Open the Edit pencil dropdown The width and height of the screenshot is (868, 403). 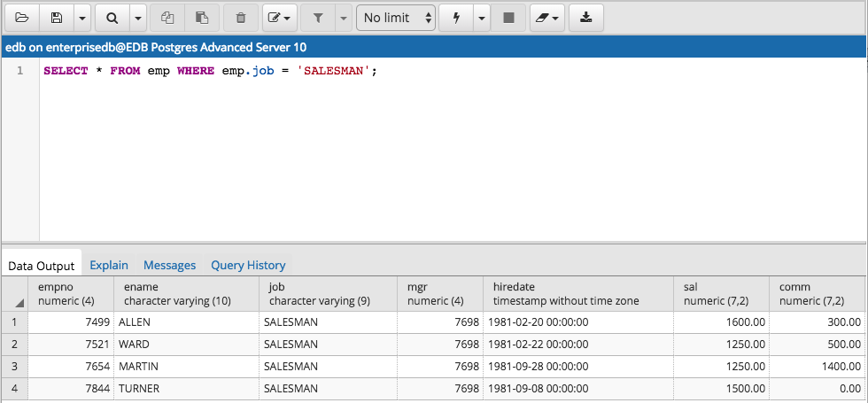pyautogui.click(x=280, y=18)
